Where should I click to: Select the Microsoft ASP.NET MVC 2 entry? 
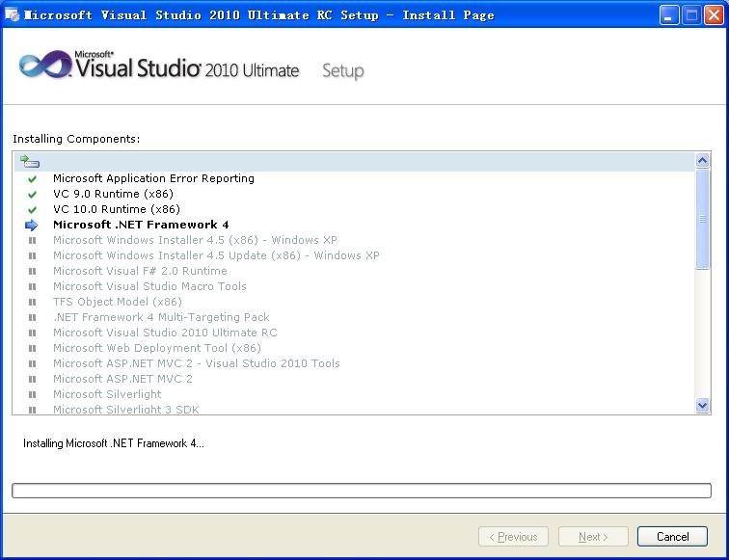click(x=122, y=378)
